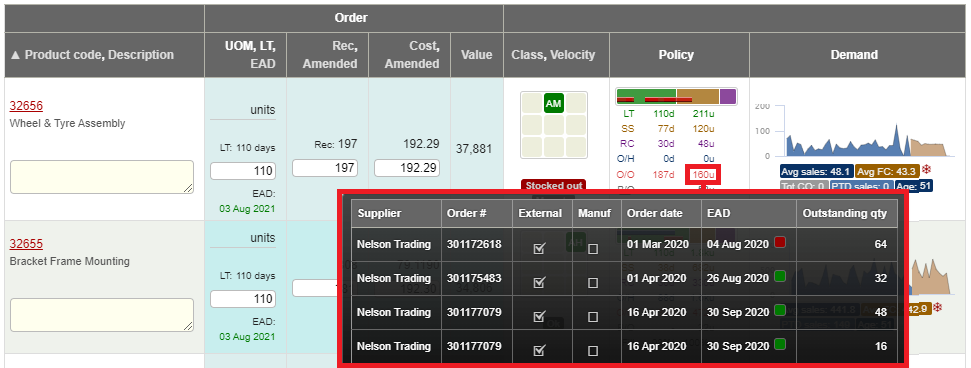971x368 pixels.
Task: Click green status square in row with quantity 48
Action: [780, 310]
